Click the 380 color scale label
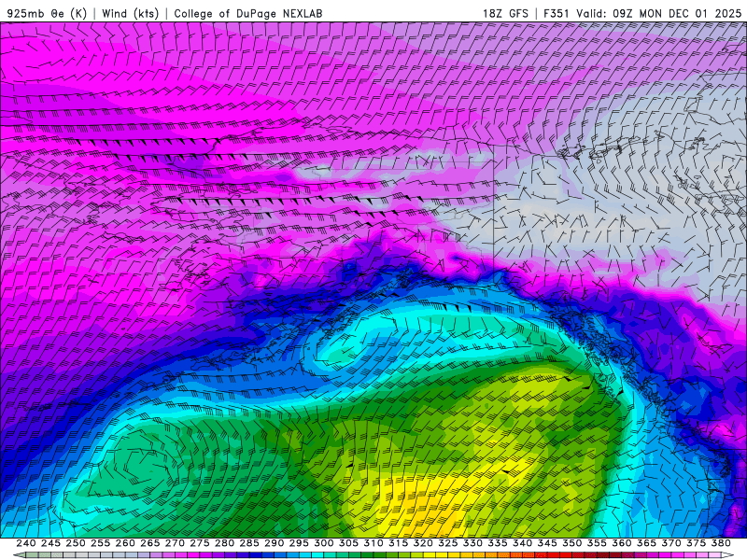Screen dimensions: 747x560 pos(721,543)
